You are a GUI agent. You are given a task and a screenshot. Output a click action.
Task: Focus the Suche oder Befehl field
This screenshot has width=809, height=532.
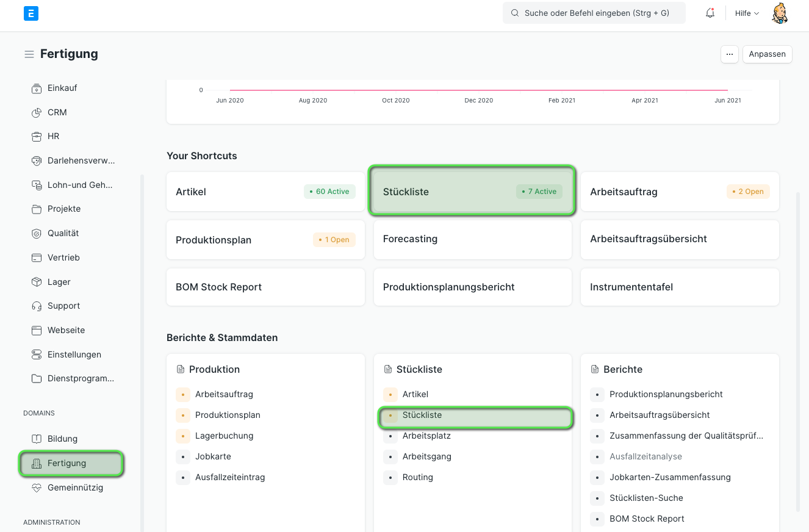tap(594, 13)
